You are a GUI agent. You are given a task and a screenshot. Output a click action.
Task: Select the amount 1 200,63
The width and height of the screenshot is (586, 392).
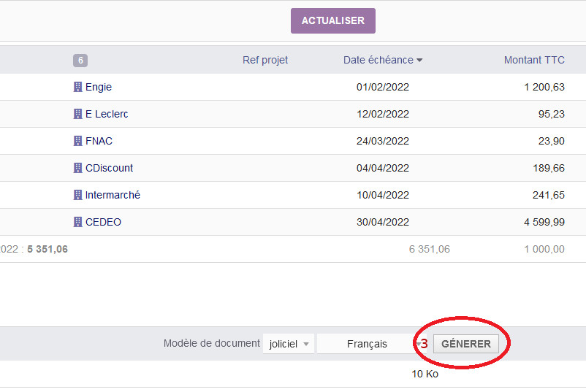click(x=544, y=87)
